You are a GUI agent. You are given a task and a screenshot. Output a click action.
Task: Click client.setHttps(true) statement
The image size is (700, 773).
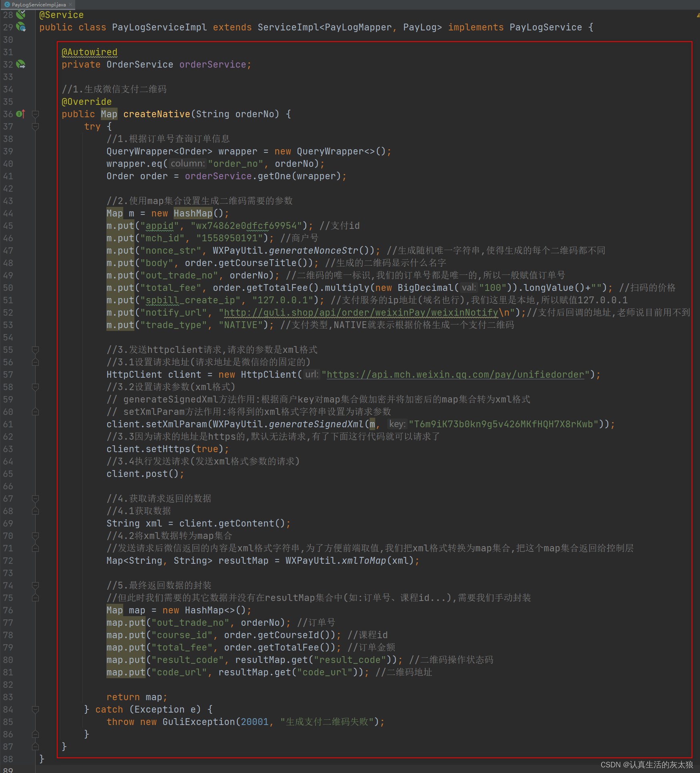(x=168, y=449)
